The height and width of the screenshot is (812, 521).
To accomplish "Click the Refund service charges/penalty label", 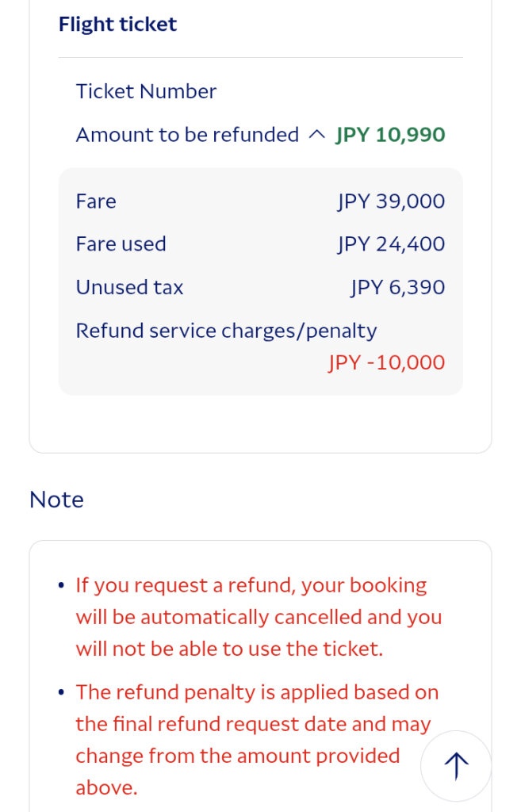I will (x=226, y=331).
